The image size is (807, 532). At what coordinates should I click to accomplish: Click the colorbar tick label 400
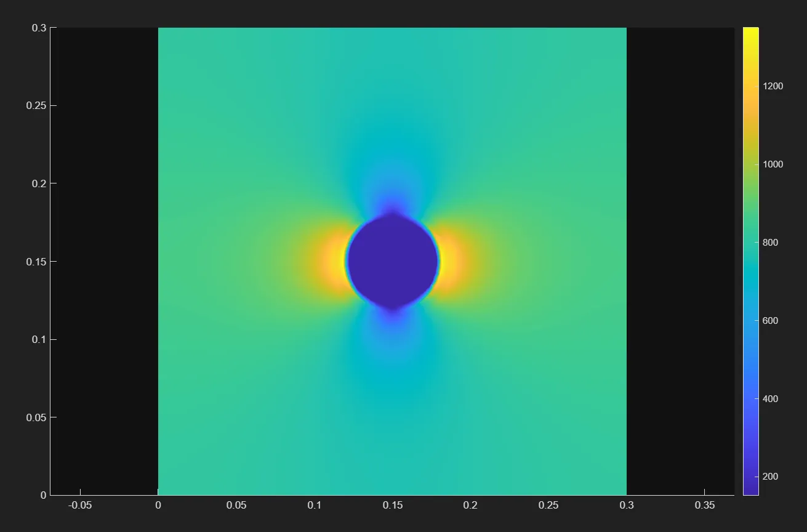pyautogui.click(x=769, y=399)
